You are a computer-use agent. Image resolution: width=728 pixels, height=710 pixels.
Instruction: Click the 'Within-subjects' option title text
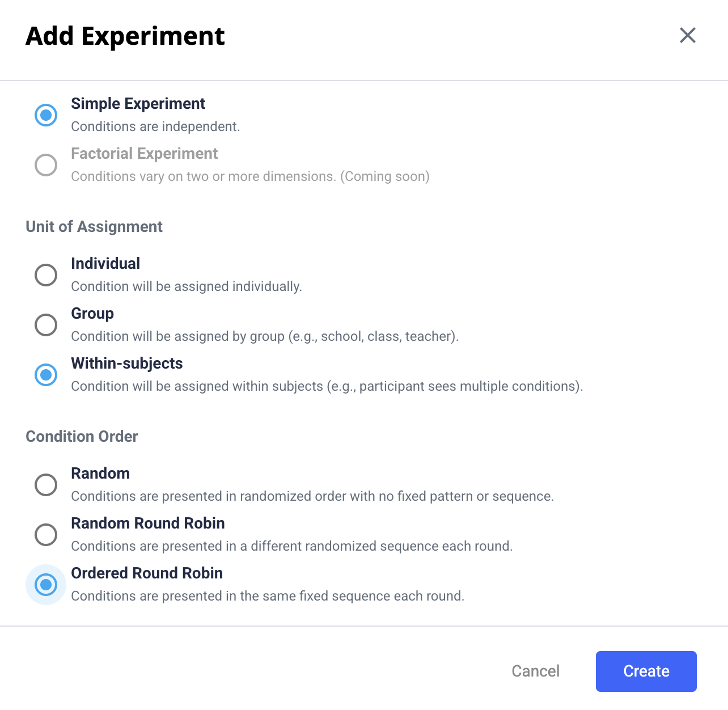click(x=126, y=364)
